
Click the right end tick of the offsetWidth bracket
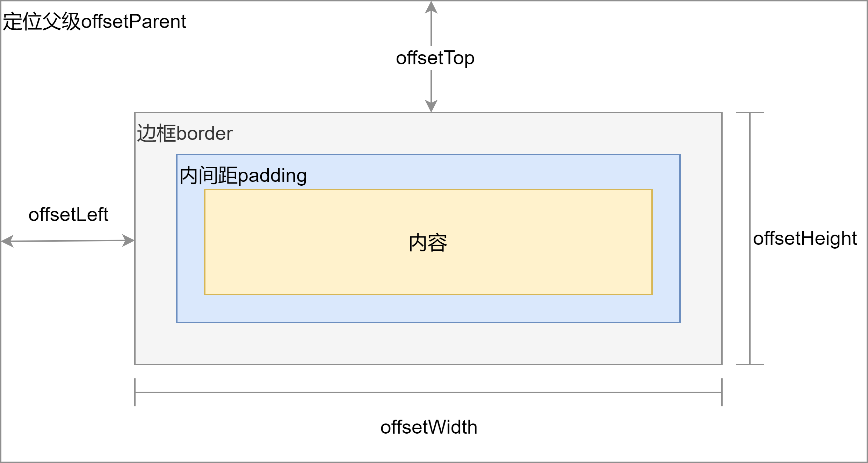722,392
